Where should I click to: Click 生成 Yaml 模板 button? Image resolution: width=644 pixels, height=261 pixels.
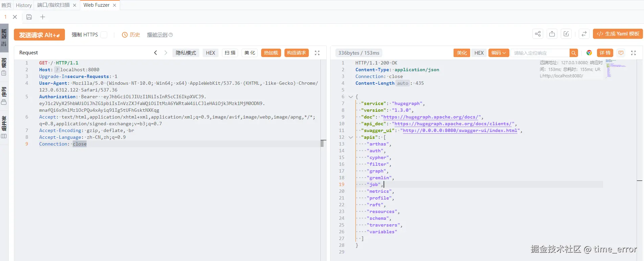point(618,34)
